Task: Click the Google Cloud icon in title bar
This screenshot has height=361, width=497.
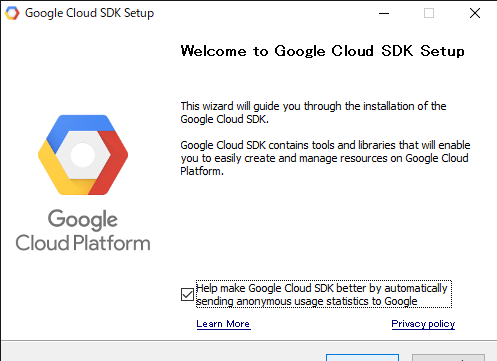Action: pos(12,13)
